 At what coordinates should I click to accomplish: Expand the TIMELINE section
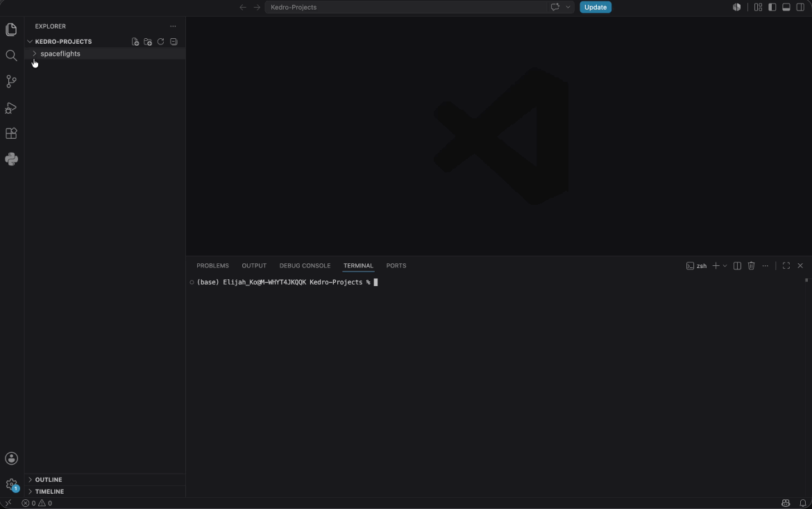[105, 492]
